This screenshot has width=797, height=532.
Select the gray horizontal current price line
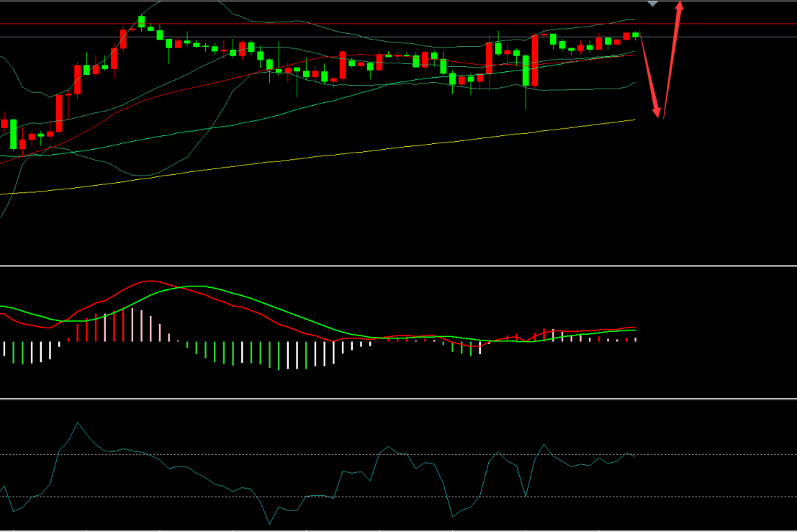399,37
